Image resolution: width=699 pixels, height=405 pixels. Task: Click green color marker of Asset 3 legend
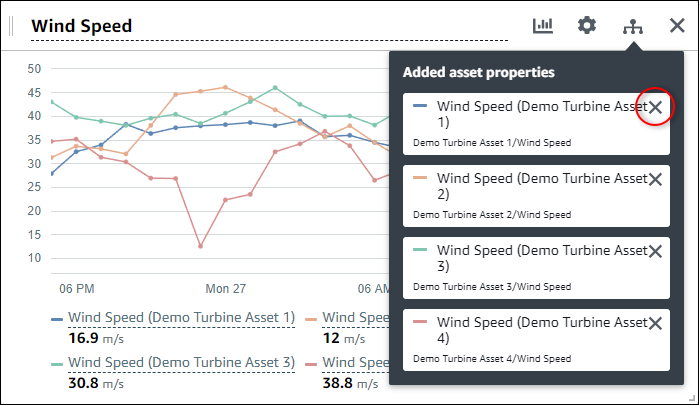coord(57,363)
